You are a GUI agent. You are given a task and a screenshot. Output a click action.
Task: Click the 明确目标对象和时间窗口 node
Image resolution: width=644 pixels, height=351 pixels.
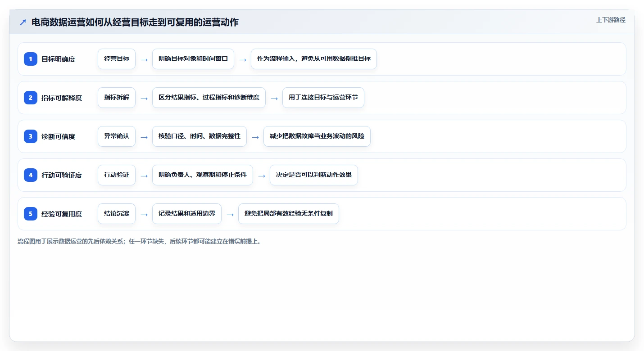tap(193, 59)
